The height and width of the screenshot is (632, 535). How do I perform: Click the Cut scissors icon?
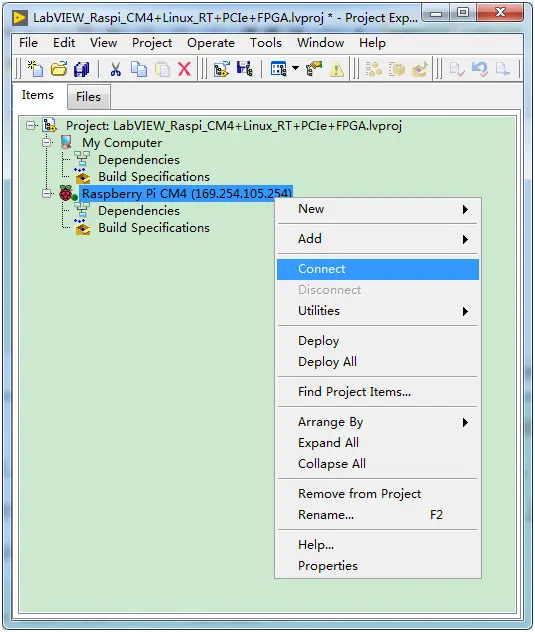point(116,69)
